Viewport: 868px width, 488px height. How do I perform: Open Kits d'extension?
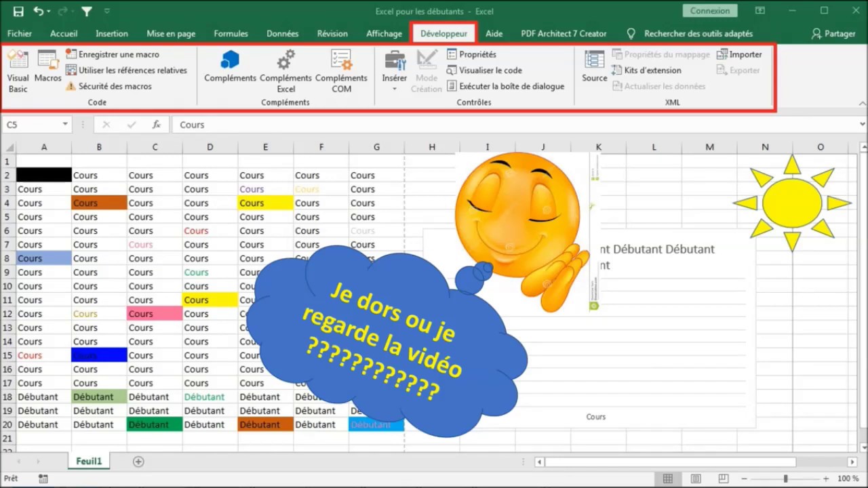coord(646,70)
